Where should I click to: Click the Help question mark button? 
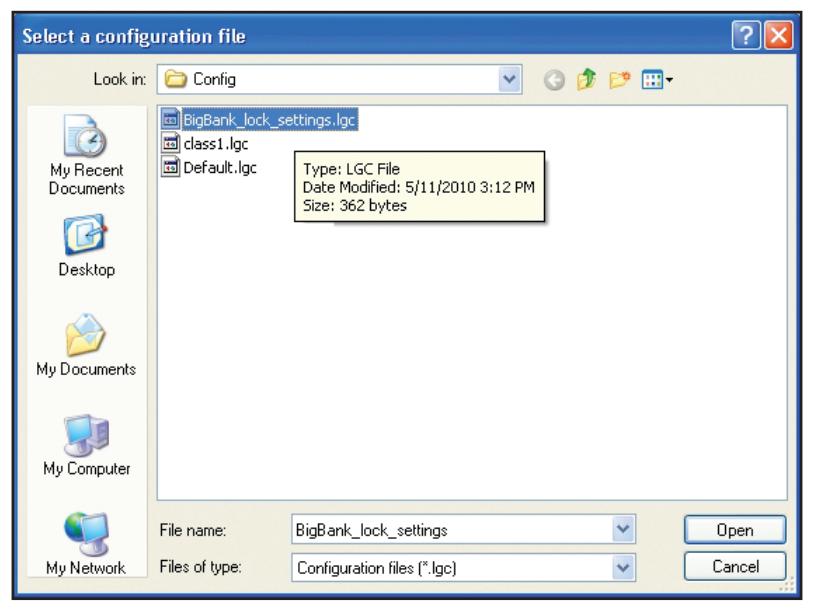(746, 36)
